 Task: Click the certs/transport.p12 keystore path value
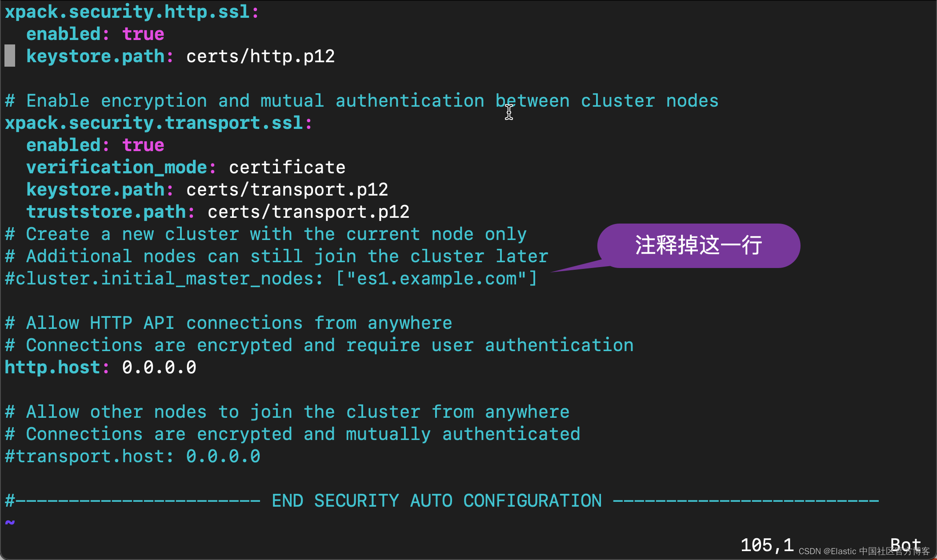[287, 190]
